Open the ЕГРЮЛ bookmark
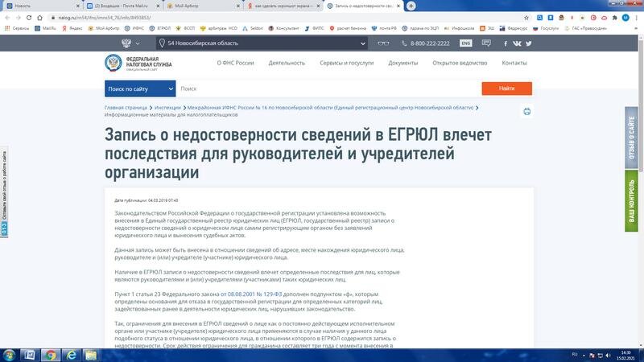The image size is (644, 362). click(x=159, y=28)
